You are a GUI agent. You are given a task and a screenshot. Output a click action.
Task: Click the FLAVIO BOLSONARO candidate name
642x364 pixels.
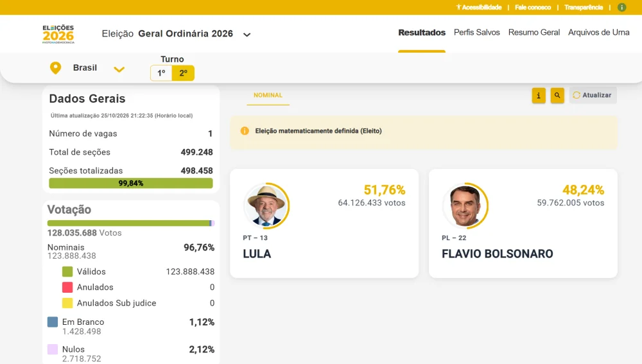point(497,254)
